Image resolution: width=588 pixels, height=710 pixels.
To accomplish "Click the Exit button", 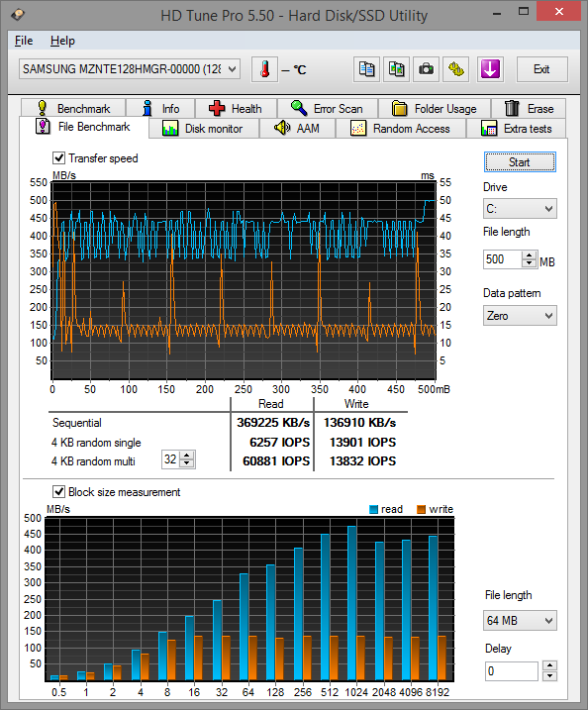I will (541, 69).
